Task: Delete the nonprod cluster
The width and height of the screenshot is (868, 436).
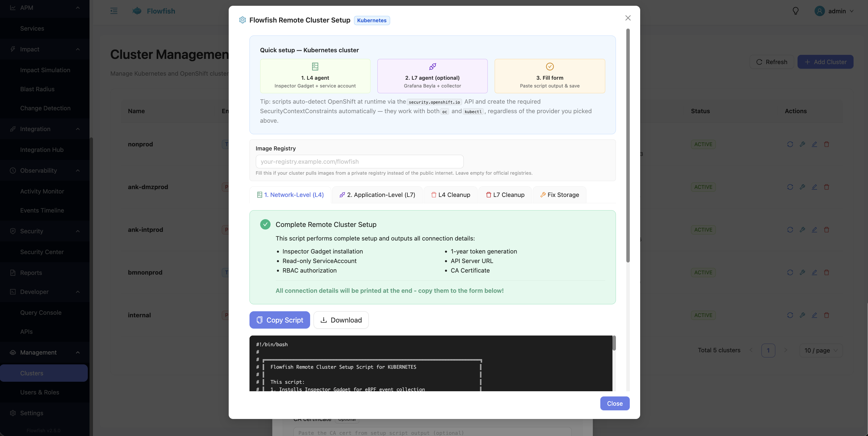Action: coord(826,144)
